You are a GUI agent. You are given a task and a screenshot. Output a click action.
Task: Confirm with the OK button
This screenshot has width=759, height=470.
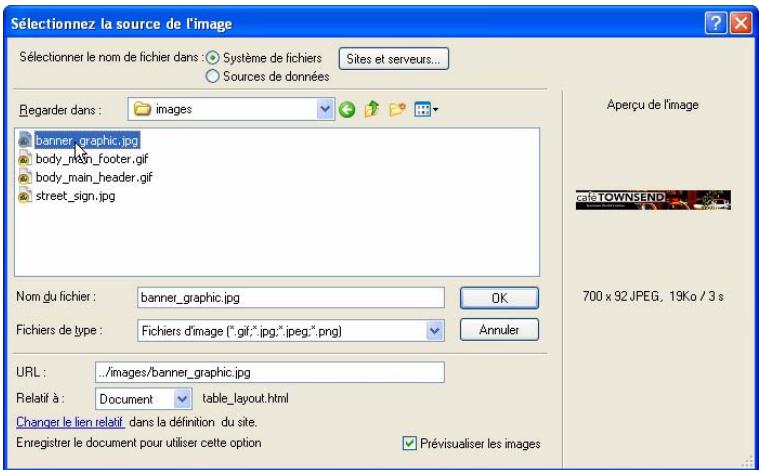point(499,298)
